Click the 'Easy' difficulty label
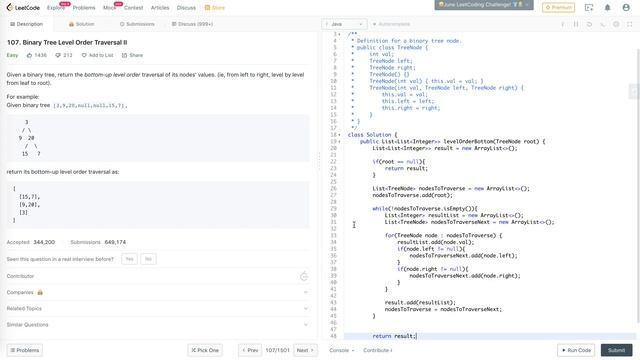 tap(12, 55)
